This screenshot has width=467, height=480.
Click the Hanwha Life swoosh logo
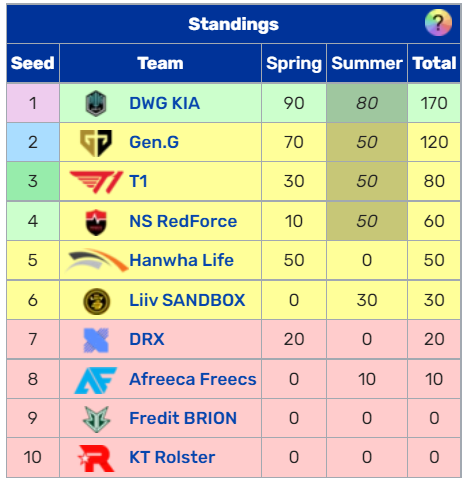96,260
